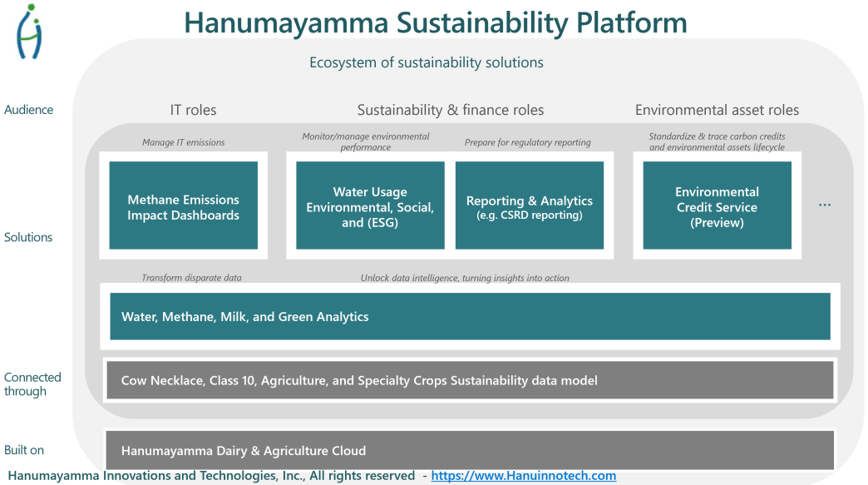Viewport: 868px width, 485px height.
Task: Click Hanumayamma Dairy & Agriculture Cloud bar
Action: click(x=470, y=450)
